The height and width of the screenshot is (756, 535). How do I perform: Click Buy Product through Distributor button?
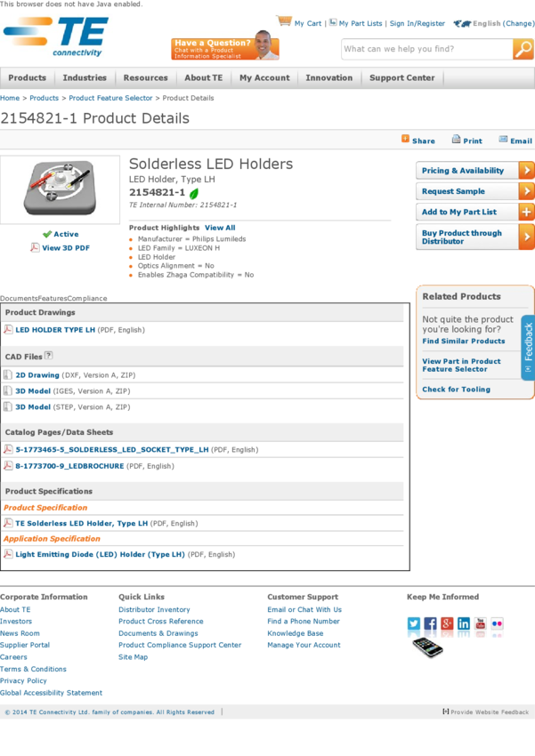coord(474,237)
